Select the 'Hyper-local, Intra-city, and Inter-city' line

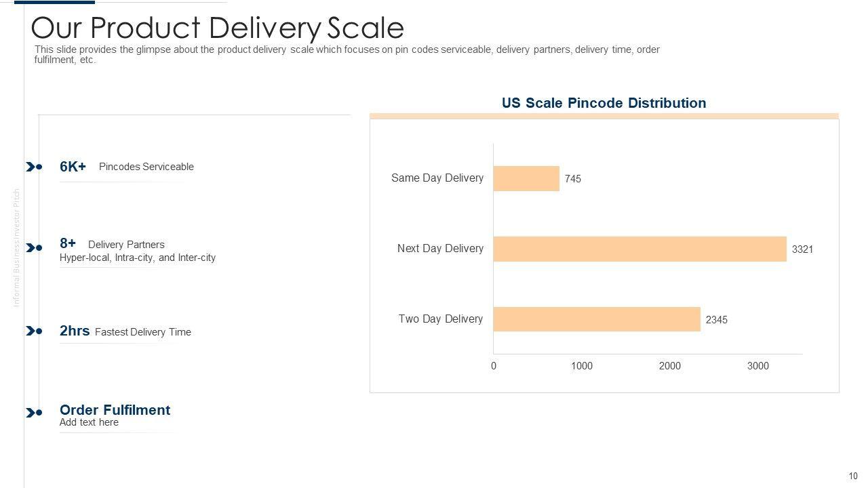(138, 258)
